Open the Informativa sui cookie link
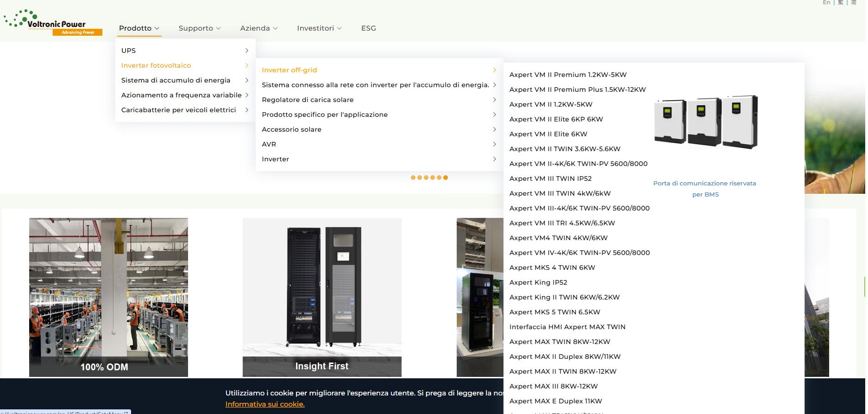 (265, 404)
